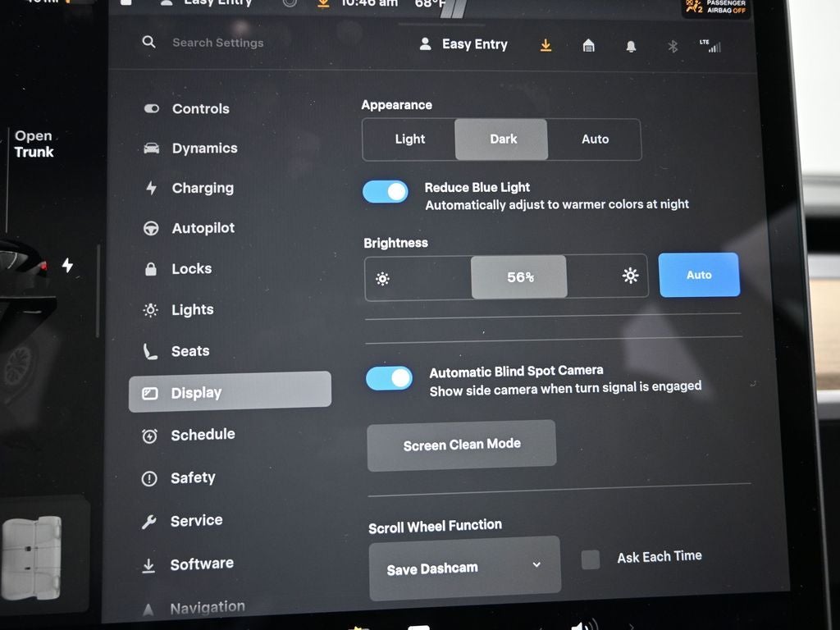Viewport: 840px width, 630px height.
Task: Open the garage/HomeLink icon at top
Action: pyautogui.click(x=588, y=45)
